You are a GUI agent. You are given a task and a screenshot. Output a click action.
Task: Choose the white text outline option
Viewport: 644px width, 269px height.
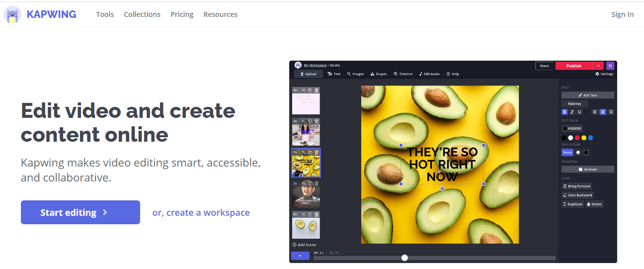(x=578, y=152)
